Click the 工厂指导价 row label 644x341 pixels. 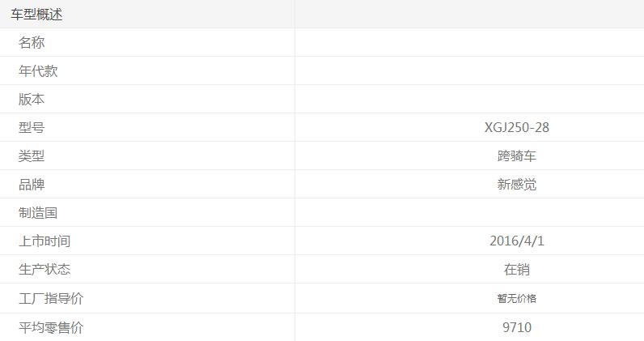pos(51,299)
